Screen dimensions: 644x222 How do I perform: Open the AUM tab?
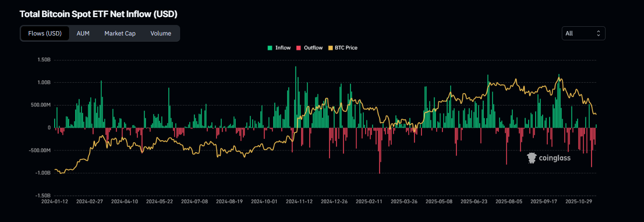coord(83,33)
